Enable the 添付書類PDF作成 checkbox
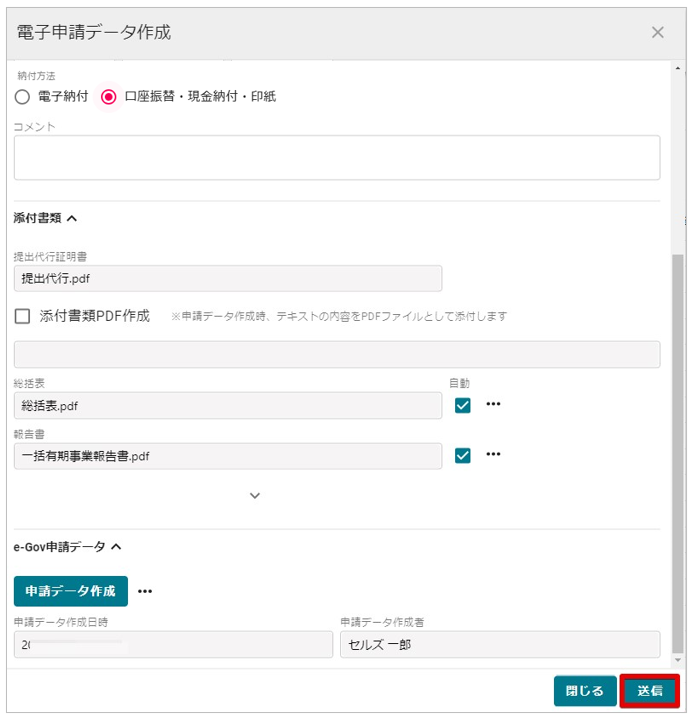Screen dimensions: 695x719 point(22,316)
